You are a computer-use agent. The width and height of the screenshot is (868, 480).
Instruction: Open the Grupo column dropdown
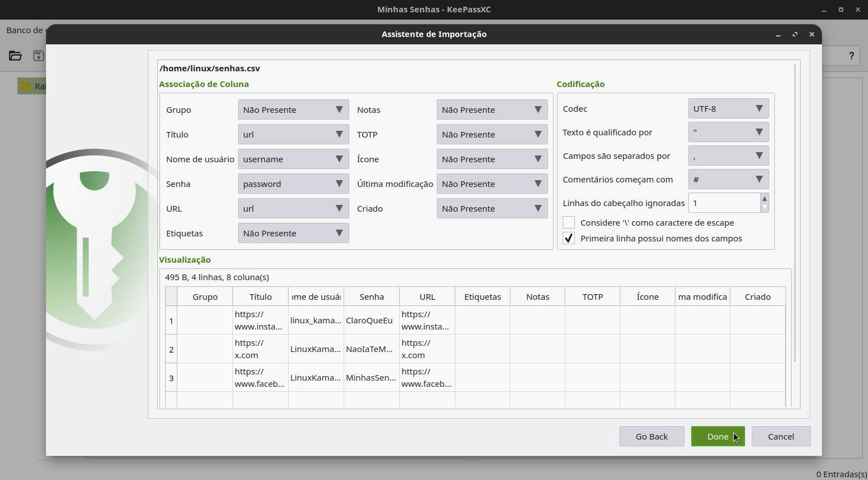[x=293, y=109]
